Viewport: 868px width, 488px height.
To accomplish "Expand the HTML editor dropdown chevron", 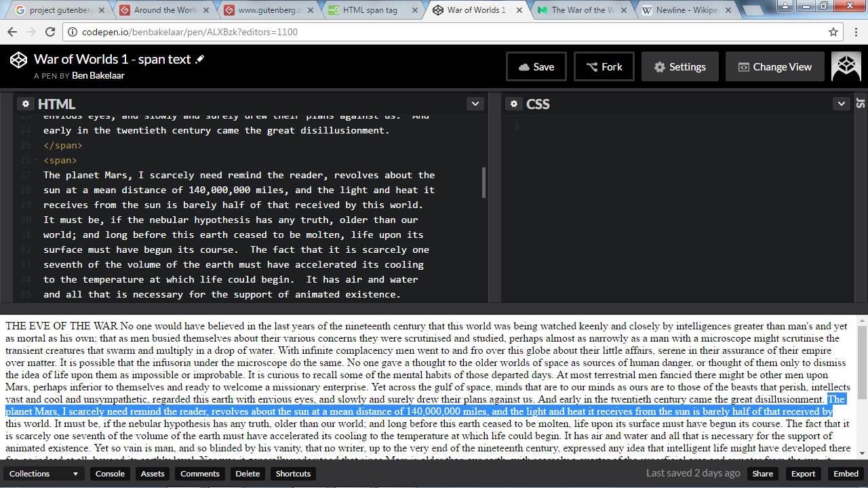I will point(475,104).
